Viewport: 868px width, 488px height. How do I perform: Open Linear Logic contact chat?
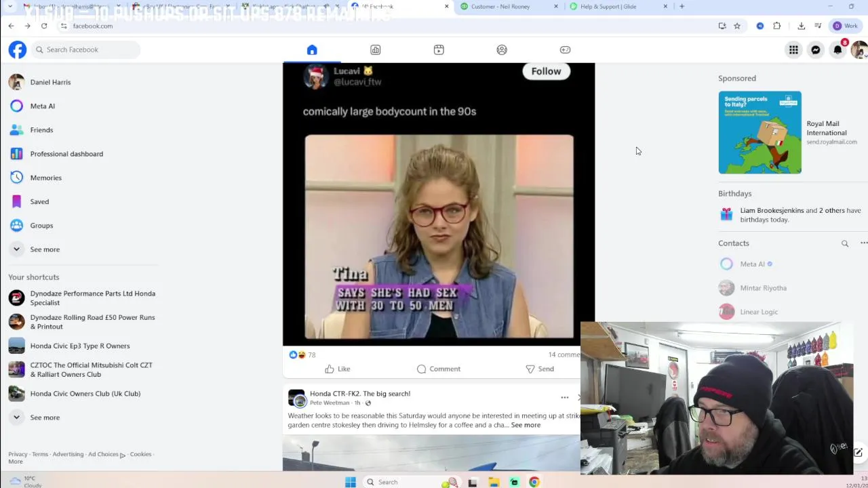[749, 312]
